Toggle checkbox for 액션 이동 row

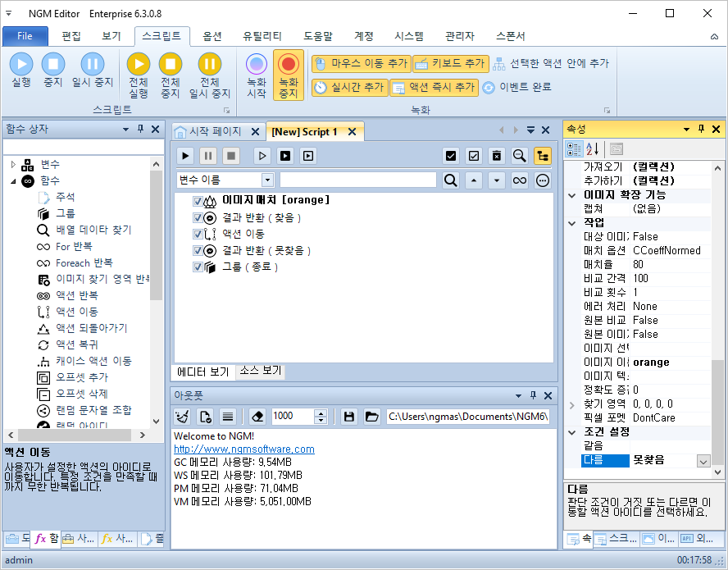tap(198, 234)
